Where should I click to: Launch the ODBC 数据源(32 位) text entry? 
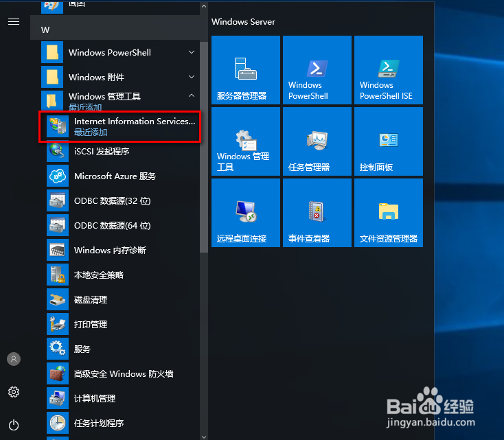112,201
